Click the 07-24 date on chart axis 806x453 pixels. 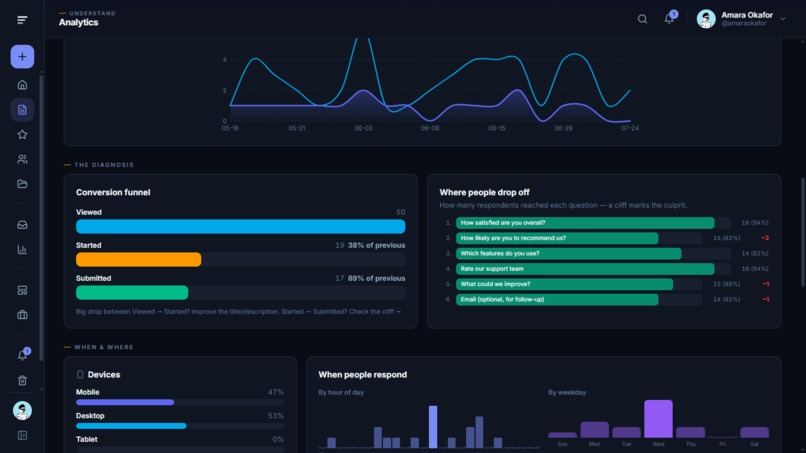pos(630,128)
